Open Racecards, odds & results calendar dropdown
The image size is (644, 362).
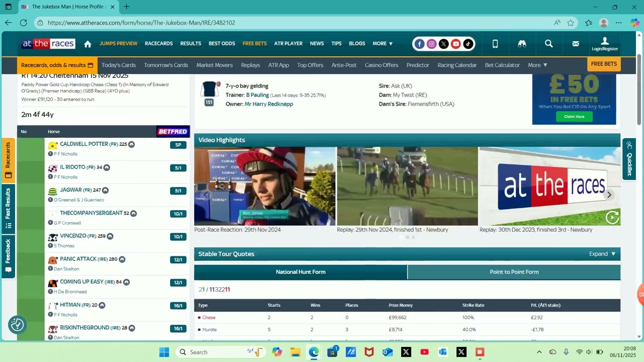click(x=57, y=65)
